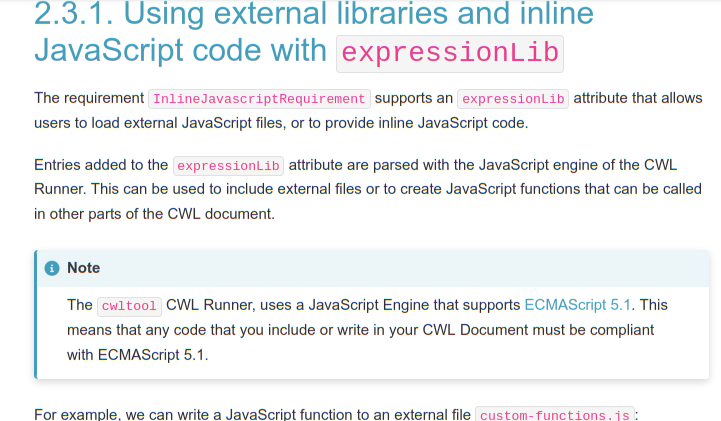721x421 pixels.
Task: Click the expressionLib code in the heading
Action: tap(450, 53)
